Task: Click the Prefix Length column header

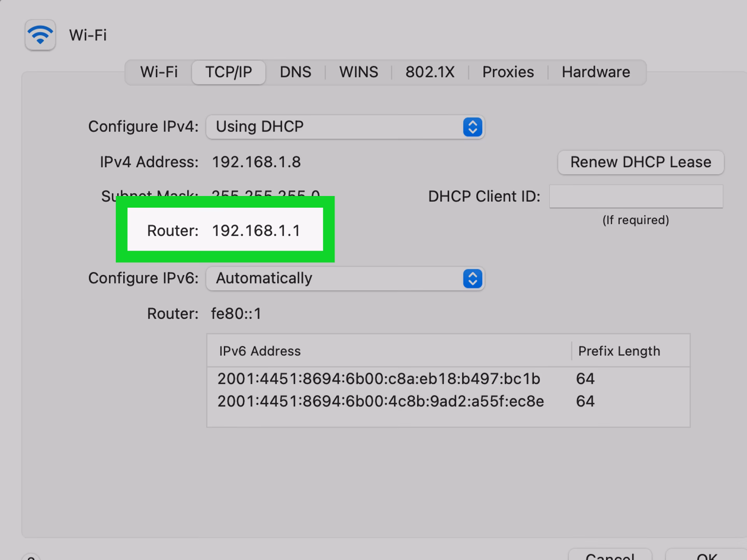Action: 619,350
